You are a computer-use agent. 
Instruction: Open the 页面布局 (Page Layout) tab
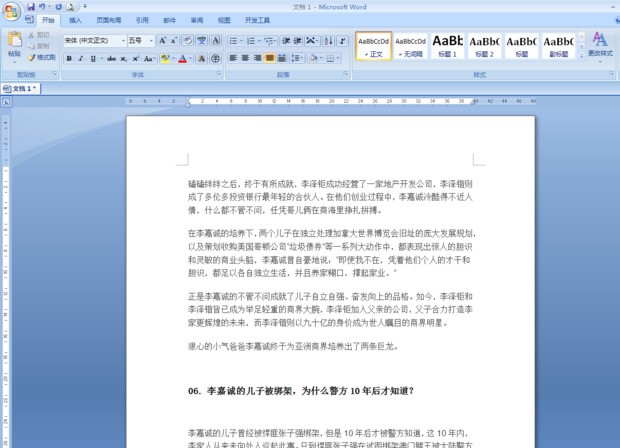coord(109,19)
